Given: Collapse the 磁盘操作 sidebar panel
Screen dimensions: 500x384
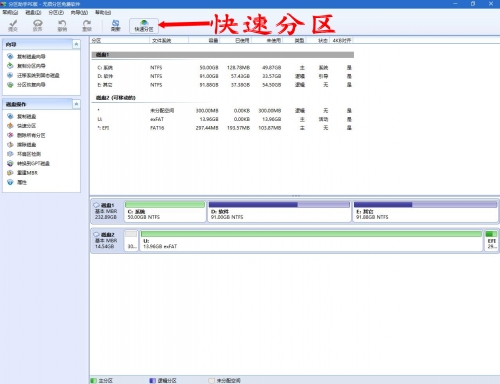Looking at the screenshot, I should (x=76, y=104).
